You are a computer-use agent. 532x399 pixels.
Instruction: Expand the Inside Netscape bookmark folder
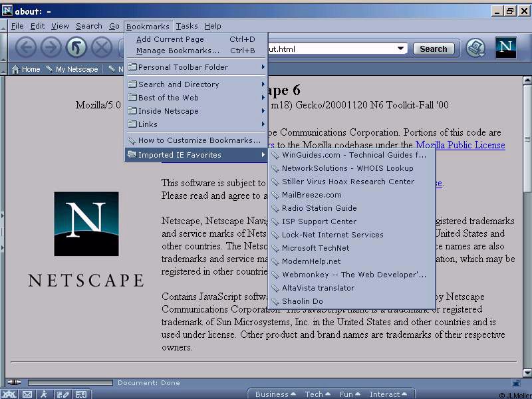point(196,111)
